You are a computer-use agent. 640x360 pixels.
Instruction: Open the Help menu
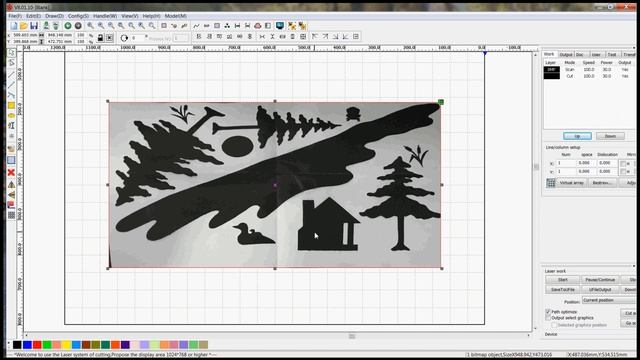point(151,16)
